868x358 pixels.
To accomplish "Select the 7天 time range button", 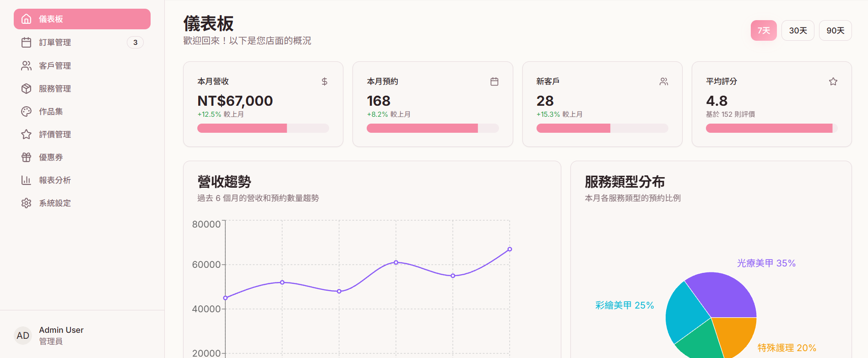I will (764, 30).
